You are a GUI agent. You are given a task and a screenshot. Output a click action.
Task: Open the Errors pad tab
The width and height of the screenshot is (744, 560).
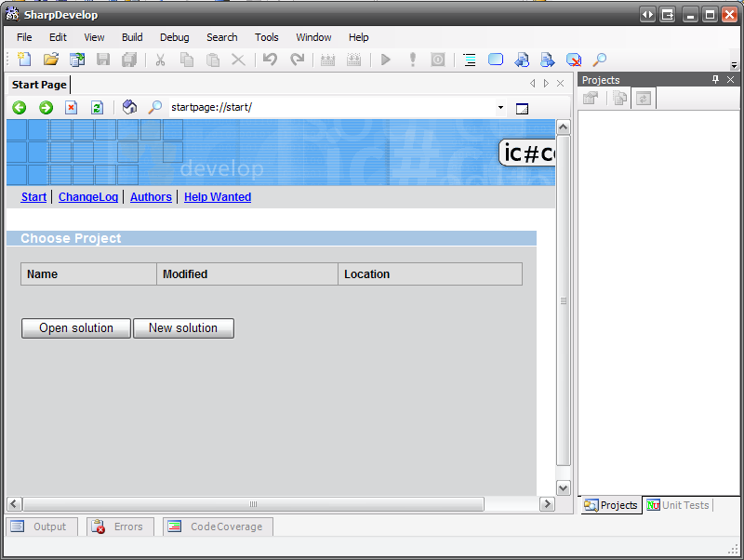120,527
